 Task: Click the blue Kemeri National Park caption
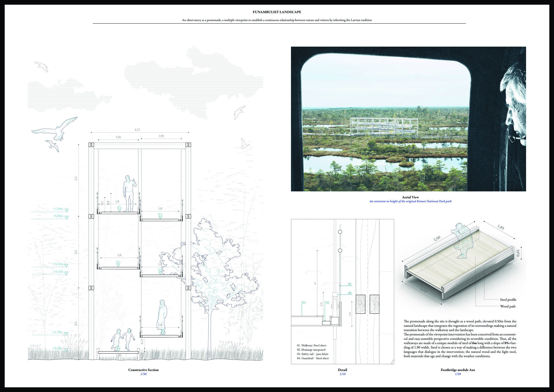click(x=410, y=201)
